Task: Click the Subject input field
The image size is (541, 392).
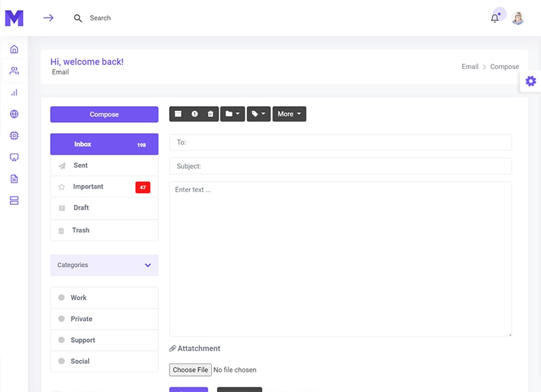Action: [x=340, y=166]
